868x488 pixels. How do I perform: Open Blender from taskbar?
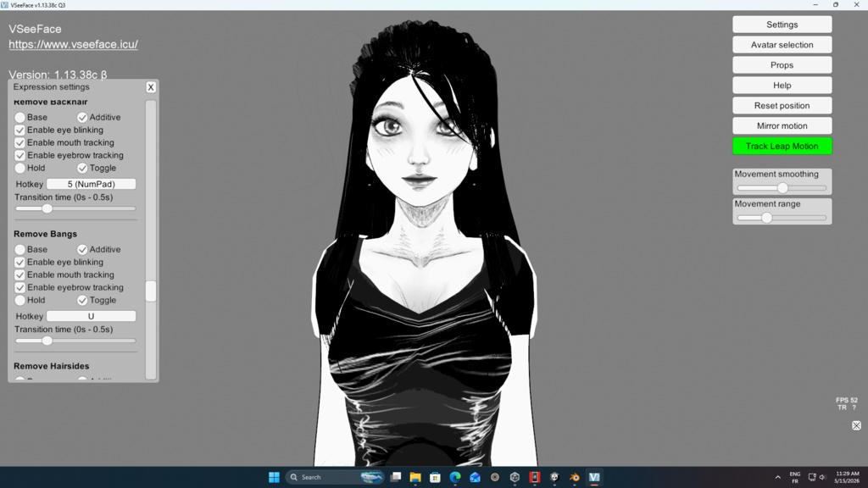pos(574,477)
